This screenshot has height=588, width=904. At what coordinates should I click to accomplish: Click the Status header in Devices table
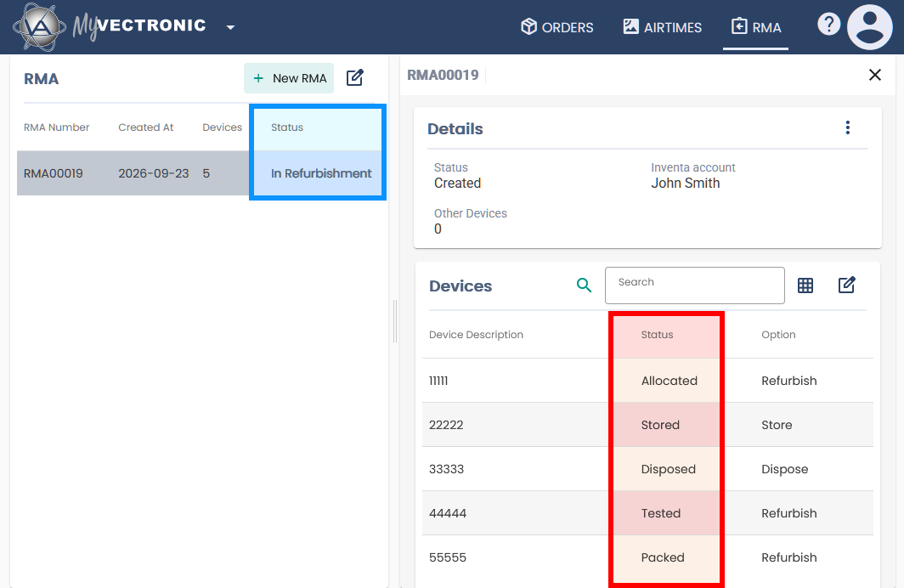pos(658,335)
